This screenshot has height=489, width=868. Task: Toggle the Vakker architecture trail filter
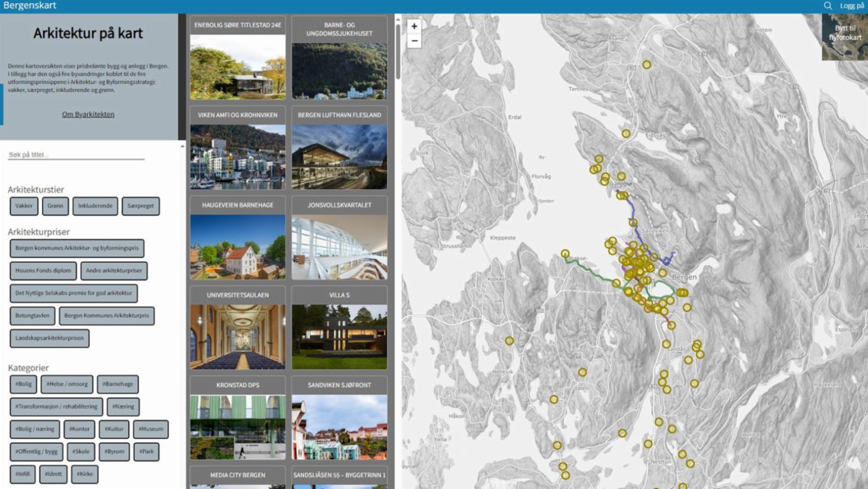[24, 206]
